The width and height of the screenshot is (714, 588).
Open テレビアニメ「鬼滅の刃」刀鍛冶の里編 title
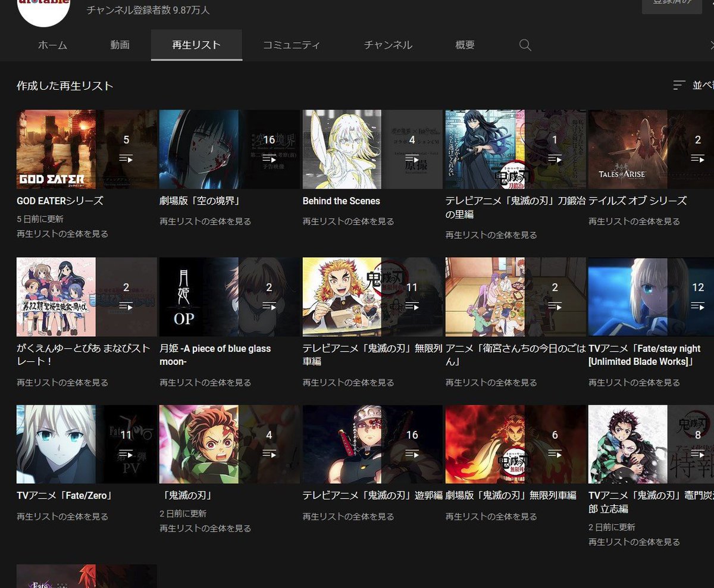515,208
